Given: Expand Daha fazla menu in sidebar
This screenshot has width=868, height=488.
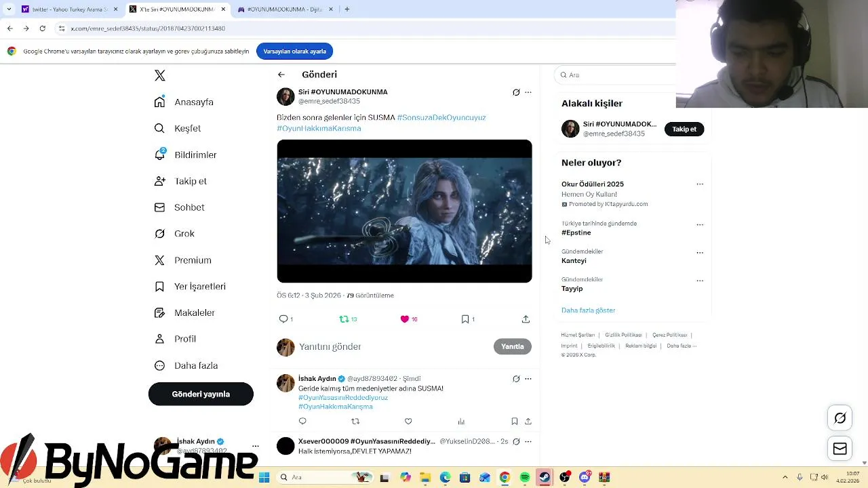Looking at the screenshot, I should point(186,365).
